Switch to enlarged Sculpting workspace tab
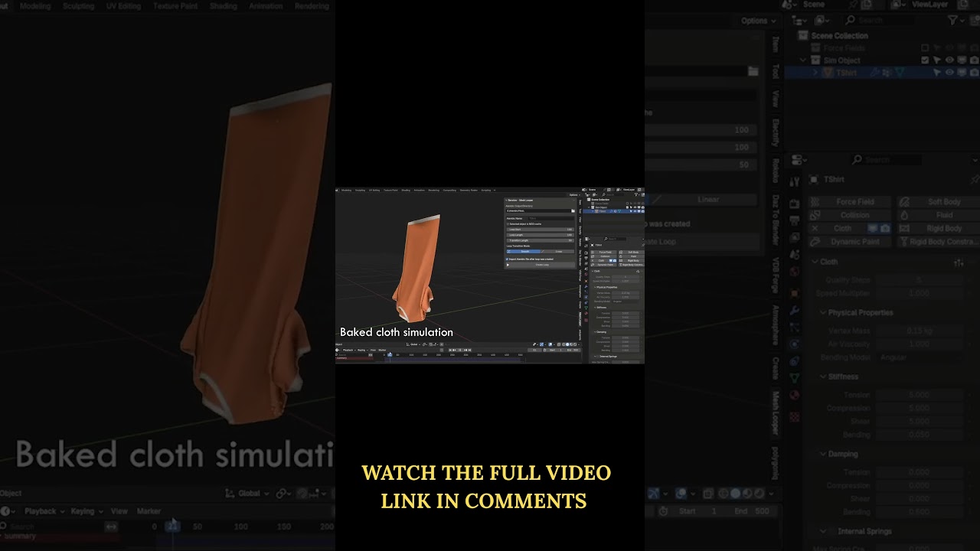This screenshot has width=980, height=551. click(78, 5)
